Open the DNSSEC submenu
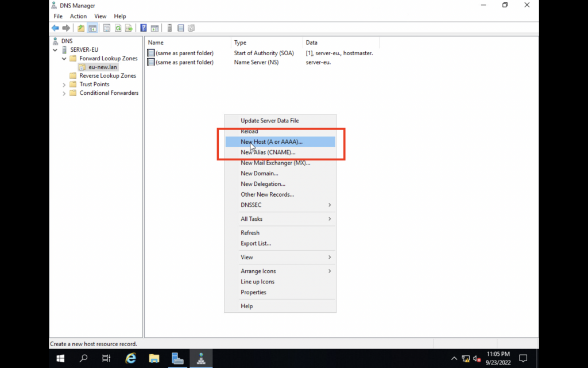 [280, 205]
